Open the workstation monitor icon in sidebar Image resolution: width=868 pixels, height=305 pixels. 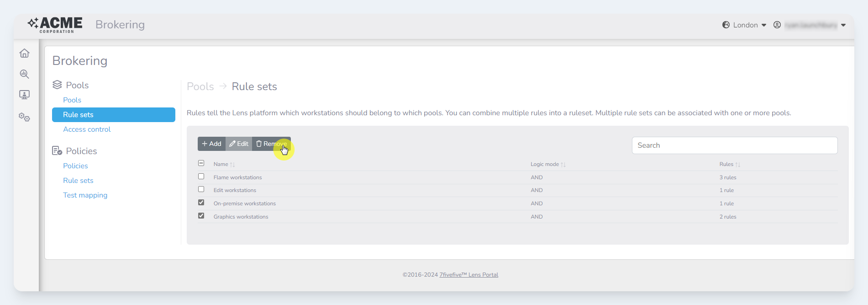[25, 95]
